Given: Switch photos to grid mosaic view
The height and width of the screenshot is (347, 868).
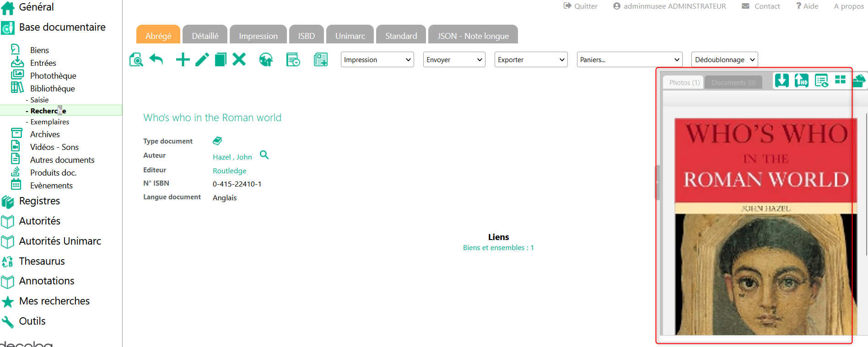Looking at the screenshot, I should click(x=841, y=80).
